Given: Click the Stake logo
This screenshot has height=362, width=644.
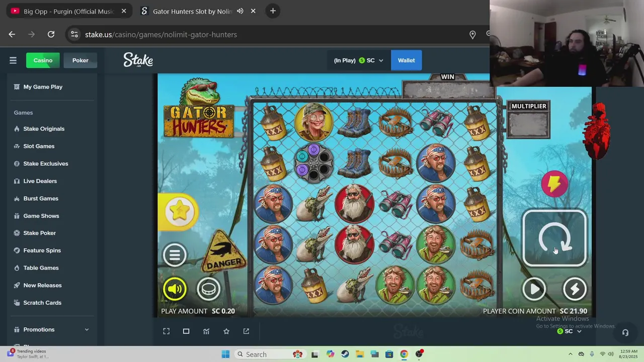Looking at the screenshot, I should pyautogui.click(x=138, y=60).
